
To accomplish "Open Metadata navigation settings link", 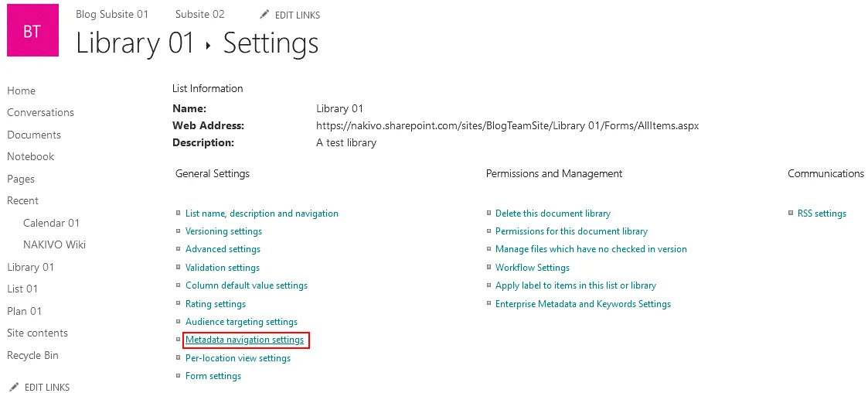I will tap(244, 340).
